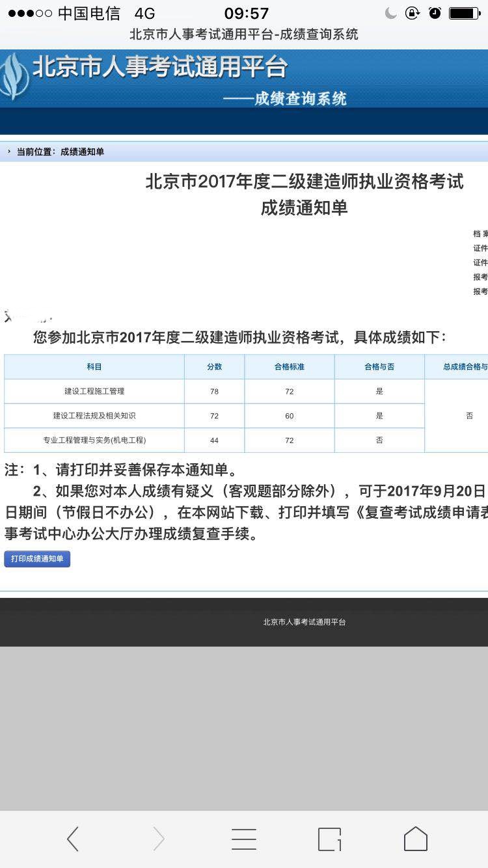Click the 合格标准 column header
488x868 pixels.
click(x=290, y=367)
